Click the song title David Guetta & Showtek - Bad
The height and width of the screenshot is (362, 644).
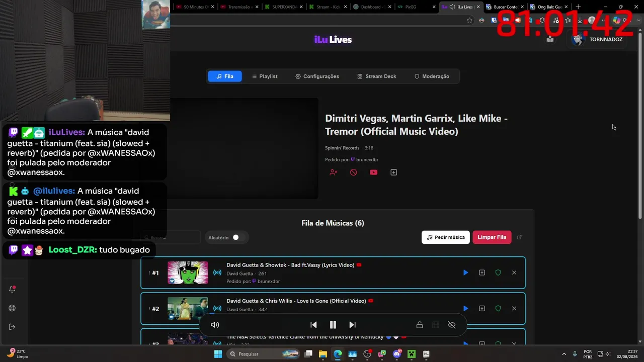coord(290,265)
